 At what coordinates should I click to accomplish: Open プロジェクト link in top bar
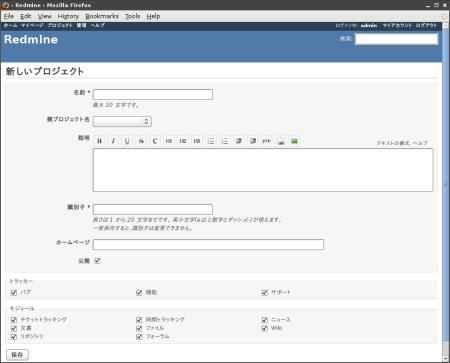[60, 25]
